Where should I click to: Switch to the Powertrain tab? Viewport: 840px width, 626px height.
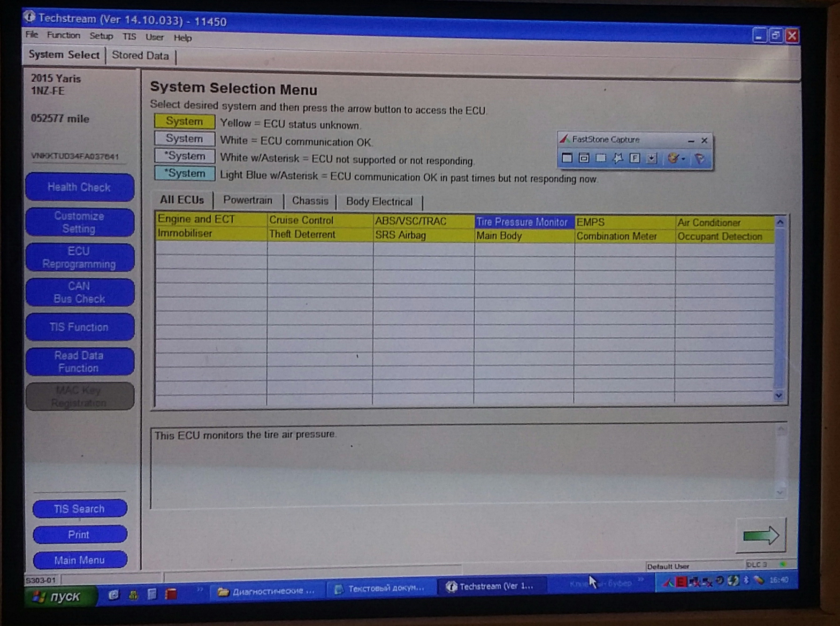tap(247, 200)
